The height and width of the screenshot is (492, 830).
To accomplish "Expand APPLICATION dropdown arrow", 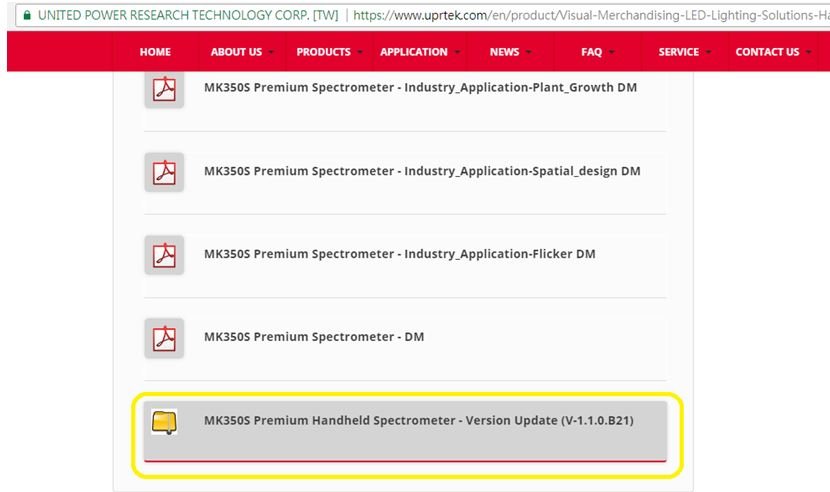I will point(457,52).
